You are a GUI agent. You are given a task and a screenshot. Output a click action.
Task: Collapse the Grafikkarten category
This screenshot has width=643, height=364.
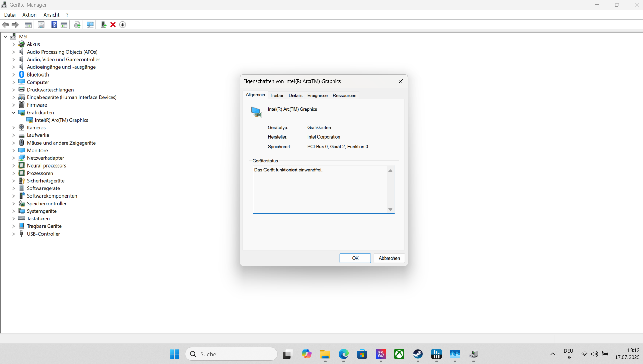13,113
